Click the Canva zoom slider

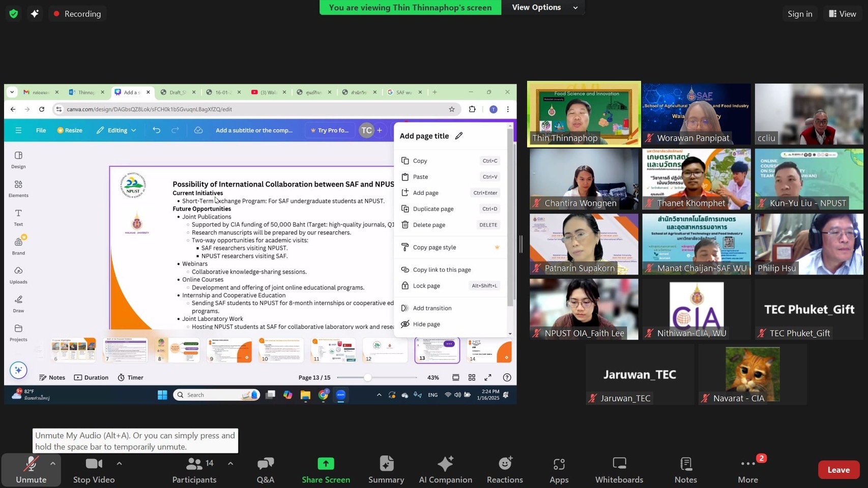click(367, 378)
